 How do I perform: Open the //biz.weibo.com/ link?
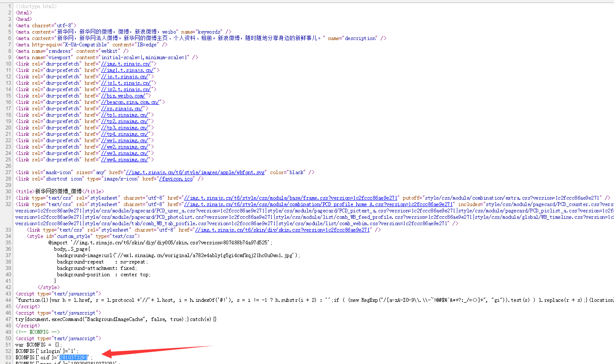coord(123,96)
